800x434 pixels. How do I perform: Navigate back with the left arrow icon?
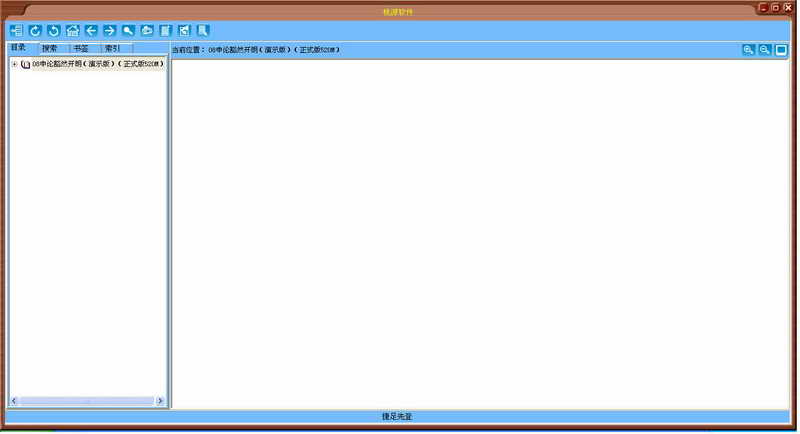tap(91, 31)
